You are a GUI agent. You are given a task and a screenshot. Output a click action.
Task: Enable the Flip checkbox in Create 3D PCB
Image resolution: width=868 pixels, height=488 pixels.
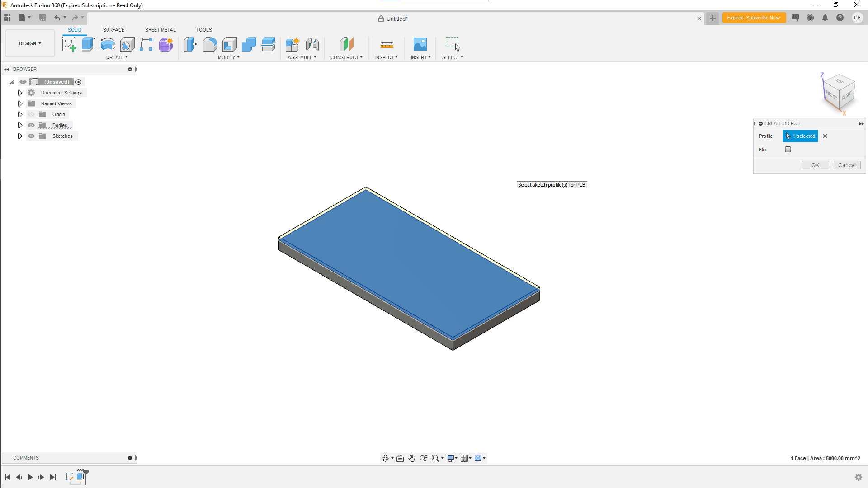(x=788, y=149)
